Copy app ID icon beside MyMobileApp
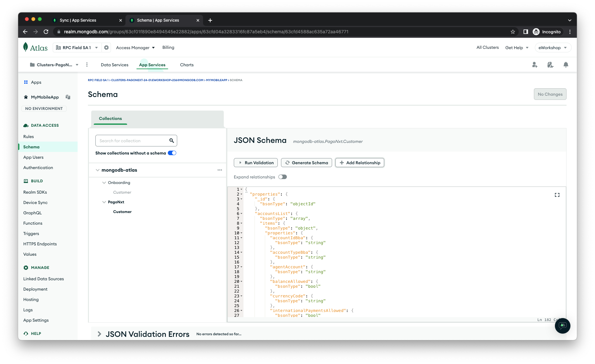The width and height of the screenshot is (595, 364). 68,97
